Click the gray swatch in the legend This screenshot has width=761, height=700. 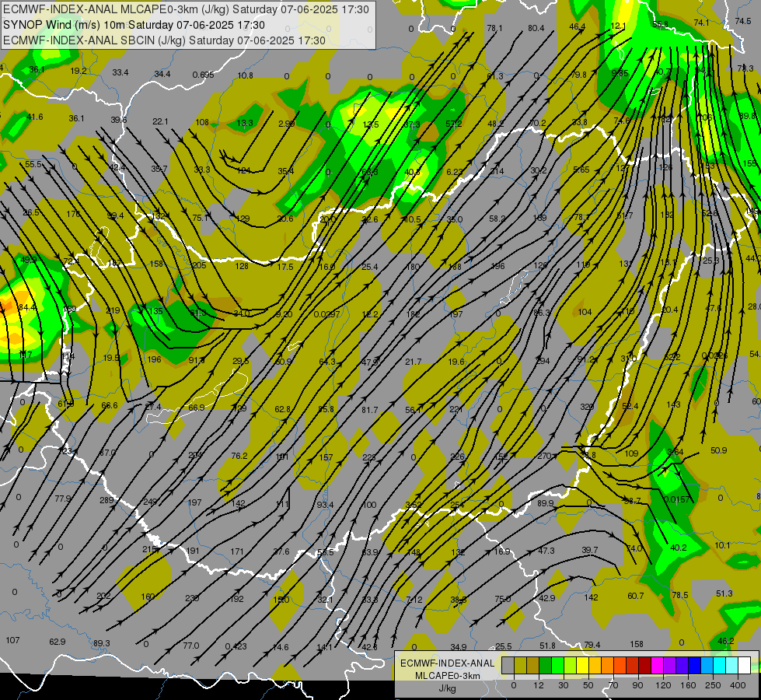click(508, 666)
